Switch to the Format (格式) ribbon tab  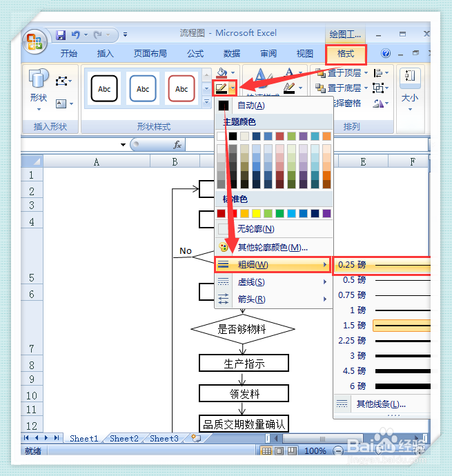tap(346, 54)
